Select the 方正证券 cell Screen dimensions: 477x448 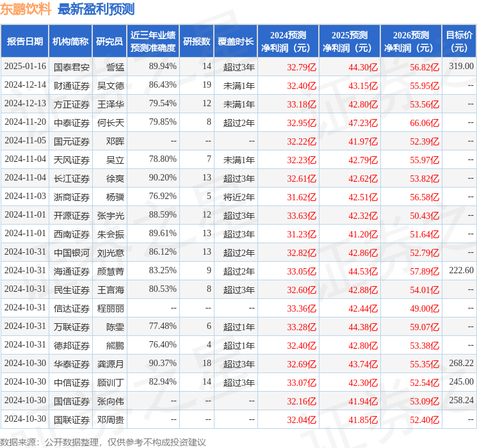[x=72, y=104]
